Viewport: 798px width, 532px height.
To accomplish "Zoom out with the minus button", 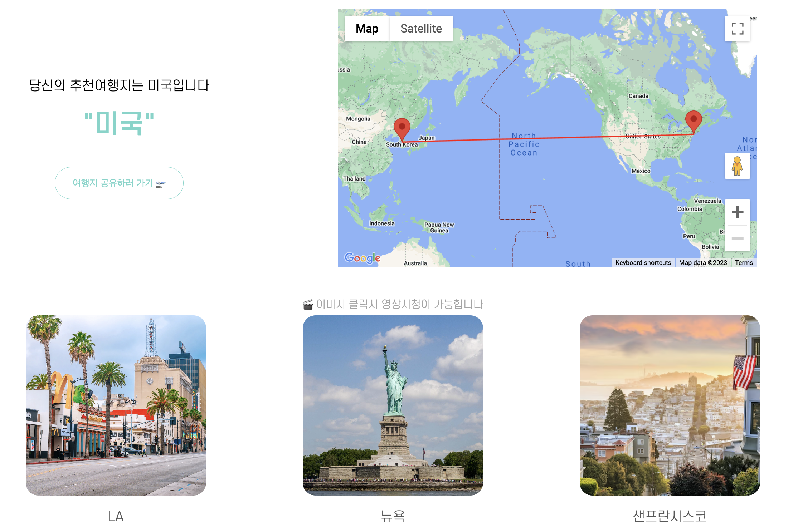I will (x=737, y=238).
